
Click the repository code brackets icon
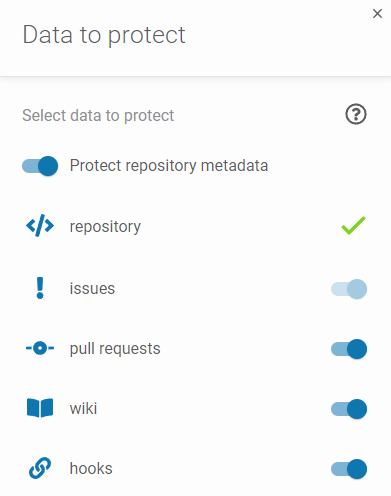[40, 226]
